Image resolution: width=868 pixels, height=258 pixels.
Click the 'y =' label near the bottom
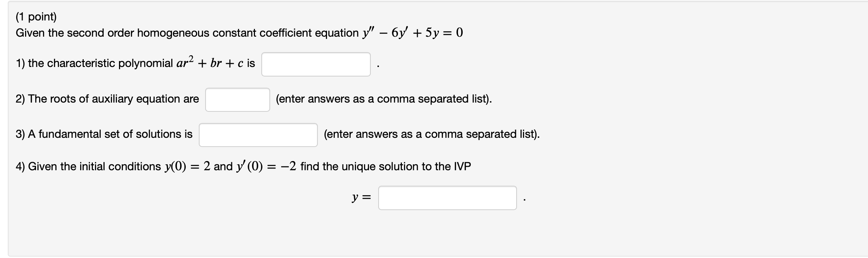click(x=361, y=198)
